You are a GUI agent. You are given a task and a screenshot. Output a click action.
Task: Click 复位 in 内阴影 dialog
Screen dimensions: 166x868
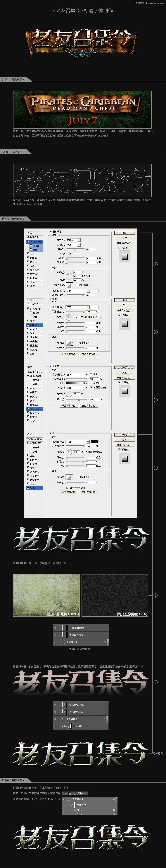click(125, 305)
